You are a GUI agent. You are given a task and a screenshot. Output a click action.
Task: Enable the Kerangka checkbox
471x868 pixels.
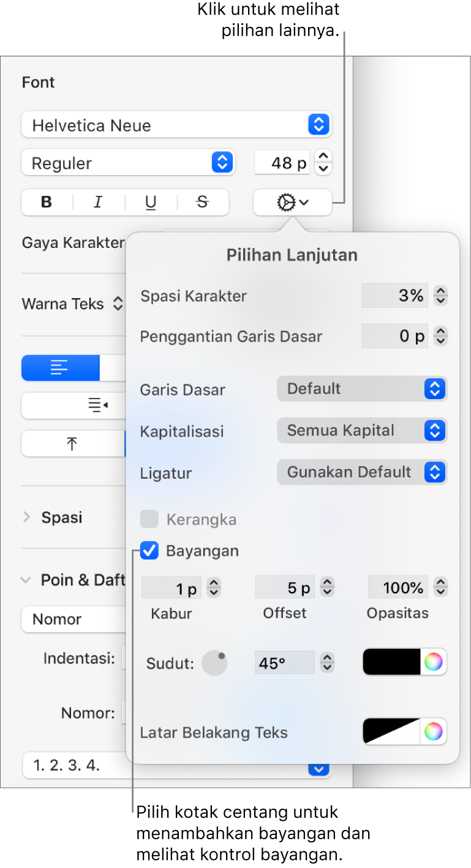pos(149,520)
